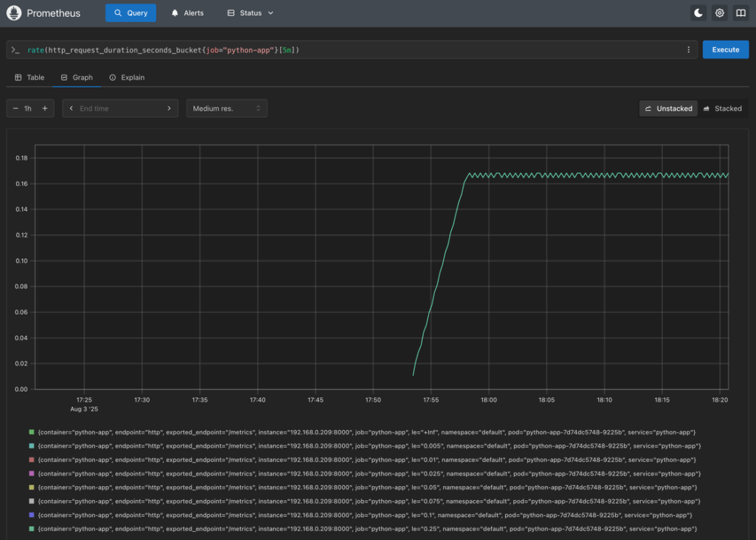Open the query options three-dot menu
This screenshot has height=540, width=756.
click(x=689, y=49)
